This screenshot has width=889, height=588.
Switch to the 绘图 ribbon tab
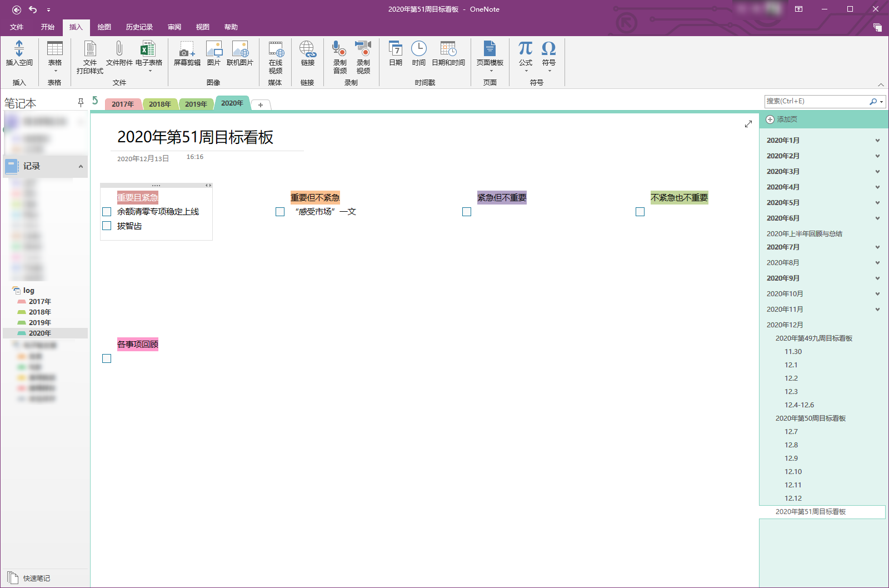tap(104, 27)
